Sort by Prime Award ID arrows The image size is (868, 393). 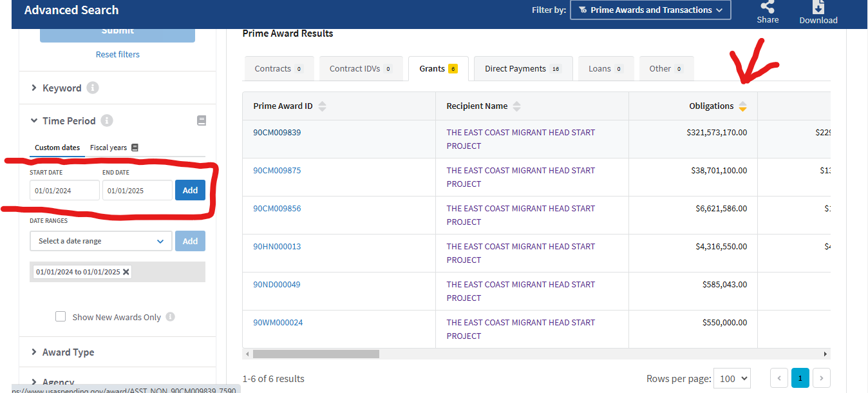(322, 106)
